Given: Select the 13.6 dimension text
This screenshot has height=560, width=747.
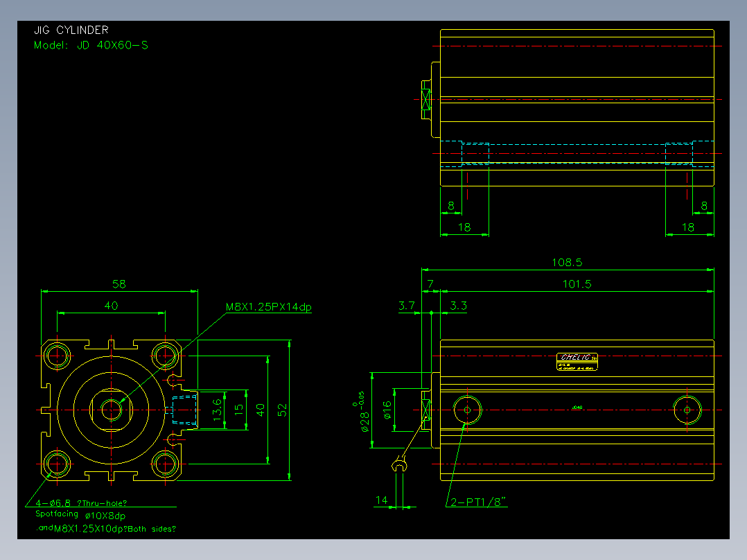Looking at the screenshot, I should pyautogui.click(x=218, y=410).
